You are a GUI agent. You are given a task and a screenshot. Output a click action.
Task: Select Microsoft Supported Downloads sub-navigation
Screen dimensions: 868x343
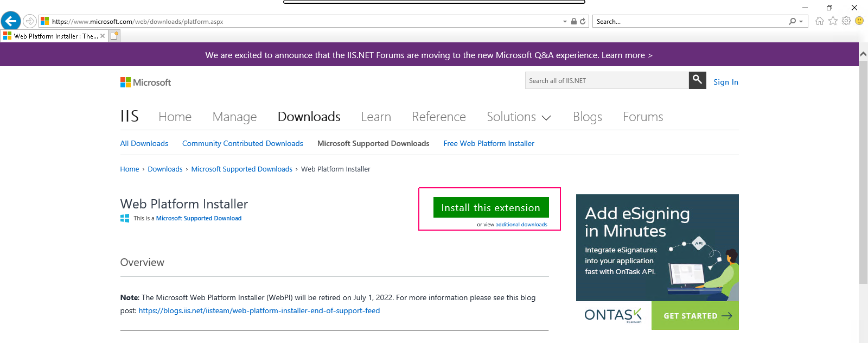[x=373, y=143]
